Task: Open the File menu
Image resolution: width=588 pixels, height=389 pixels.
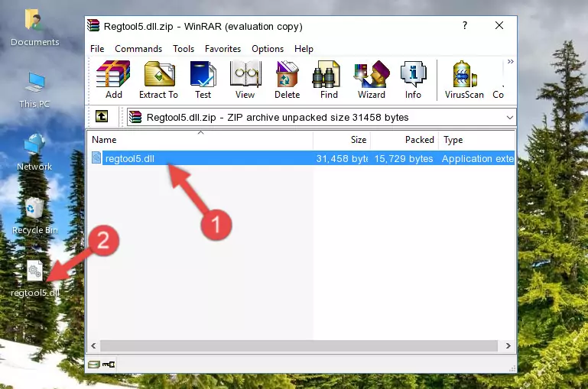Action: pyautogui.click(x=97, y=49)
